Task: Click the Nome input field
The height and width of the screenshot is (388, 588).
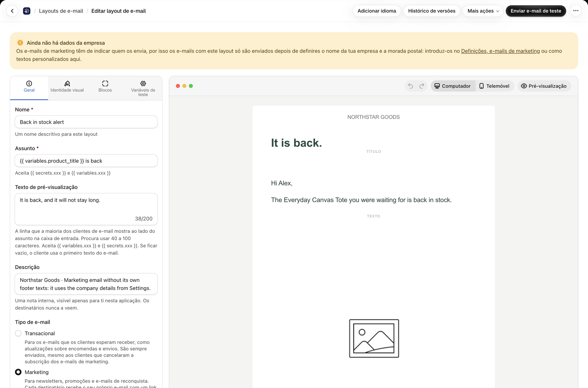Action: click(86, 122)
